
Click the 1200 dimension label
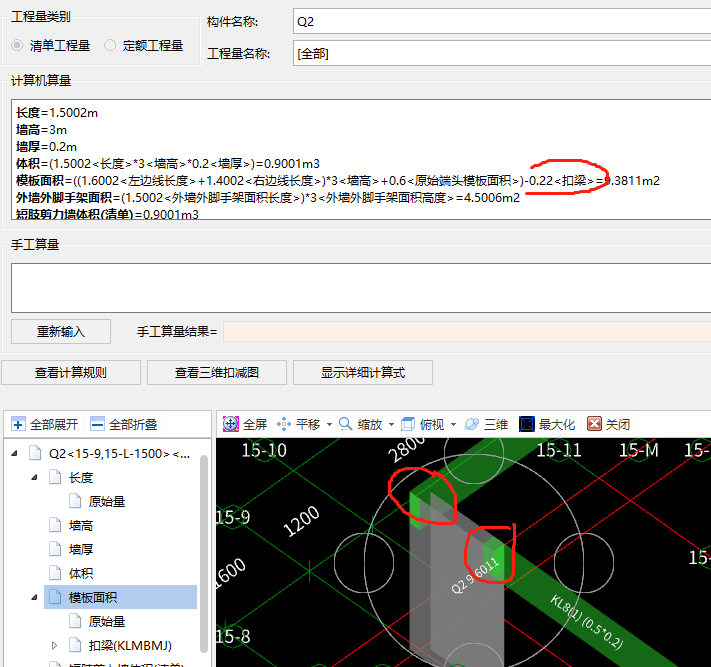(301, 521)
